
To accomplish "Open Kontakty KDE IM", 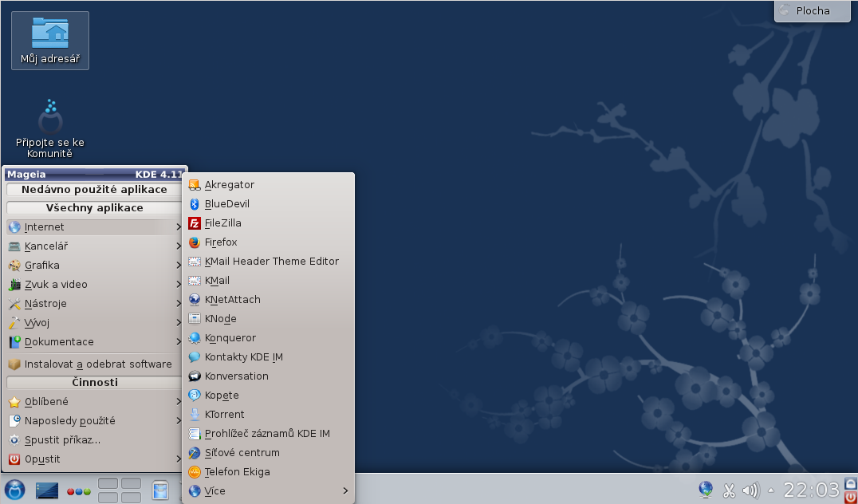I will [x=268, y=357].
